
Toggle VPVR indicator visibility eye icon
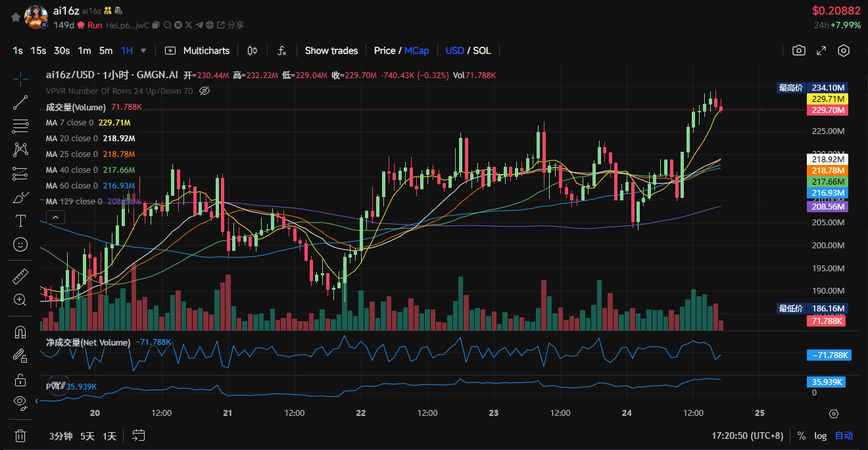(x=204, y=91)
